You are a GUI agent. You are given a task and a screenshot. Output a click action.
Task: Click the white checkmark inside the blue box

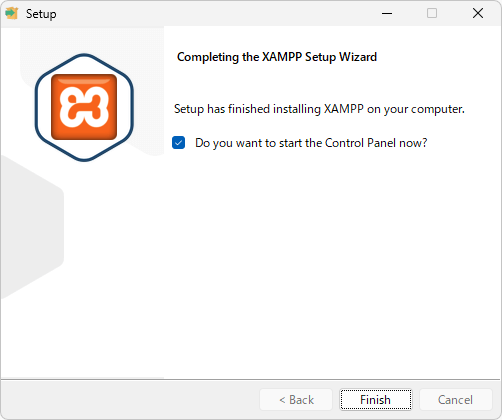179,143
